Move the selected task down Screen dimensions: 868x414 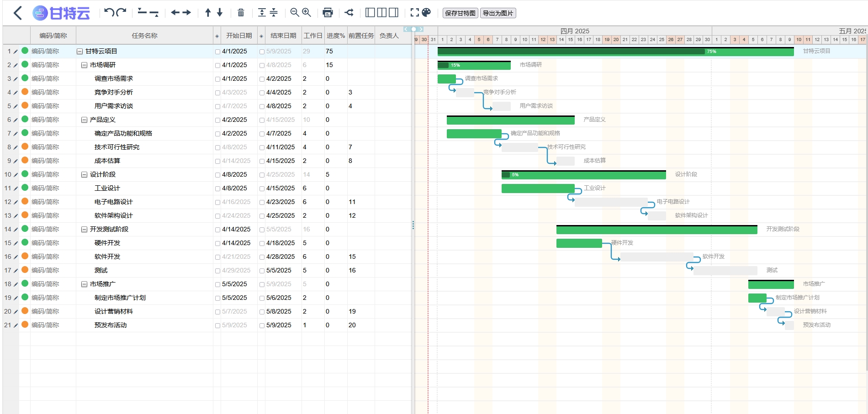click(x=220, y=13)
